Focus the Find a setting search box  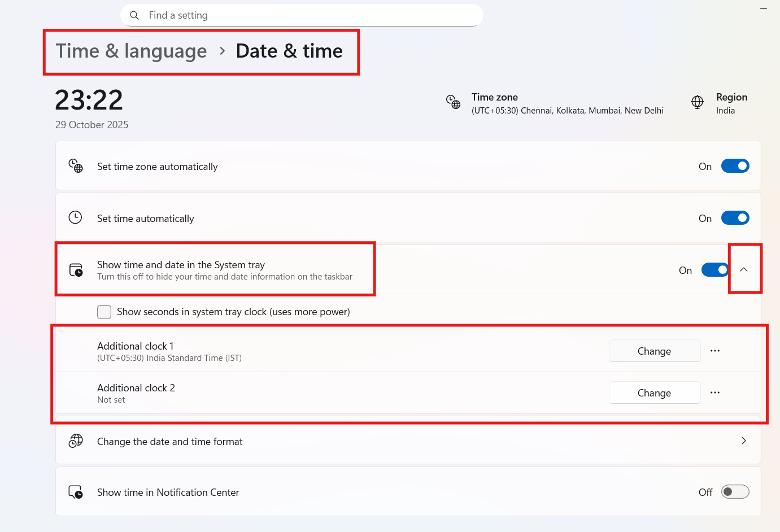tap(311, 15)
